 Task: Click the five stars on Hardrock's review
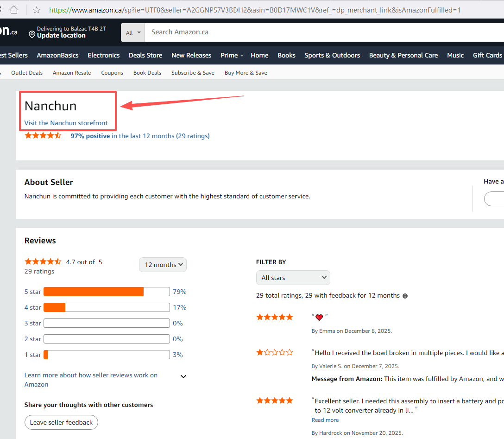pos(275,401)
